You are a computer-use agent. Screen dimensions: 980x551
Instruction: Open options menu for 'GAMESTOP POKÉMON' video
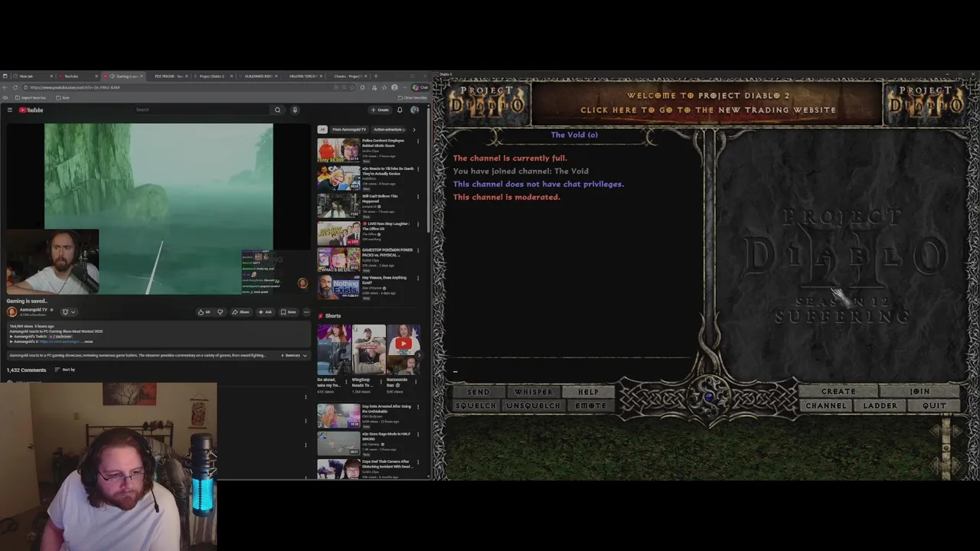(x=418, y=252)
